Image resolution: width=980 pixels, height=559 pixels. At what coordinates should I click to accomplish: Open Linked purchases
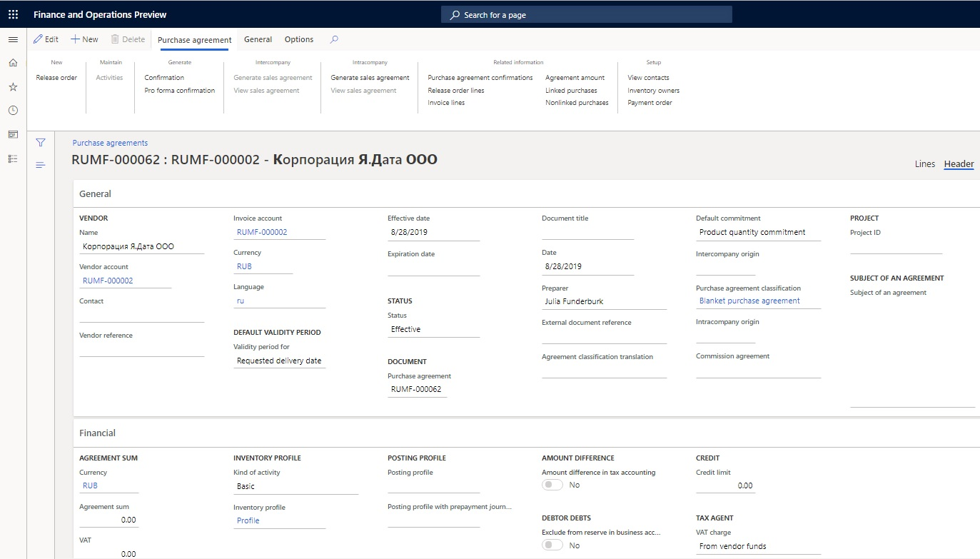[x=571, y=91]
